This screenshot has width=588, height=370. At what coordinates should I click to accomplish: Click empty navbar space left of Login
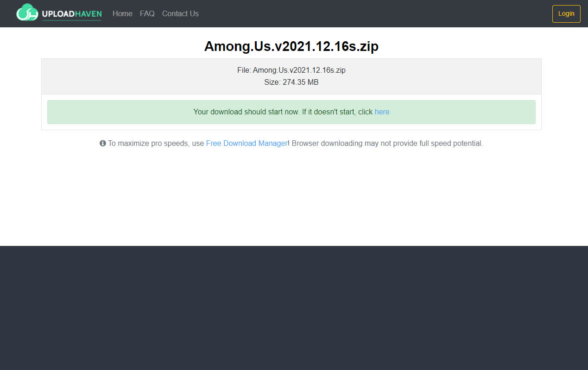371,14
